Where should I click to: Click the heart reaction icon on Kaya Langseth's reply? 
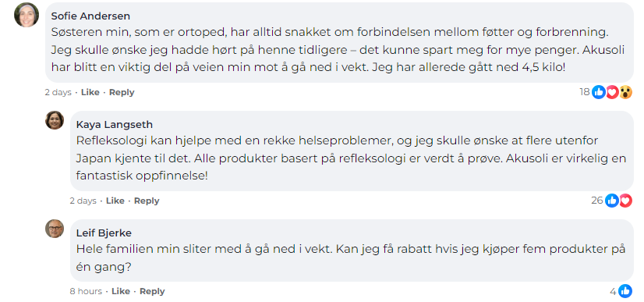(625, 201)
